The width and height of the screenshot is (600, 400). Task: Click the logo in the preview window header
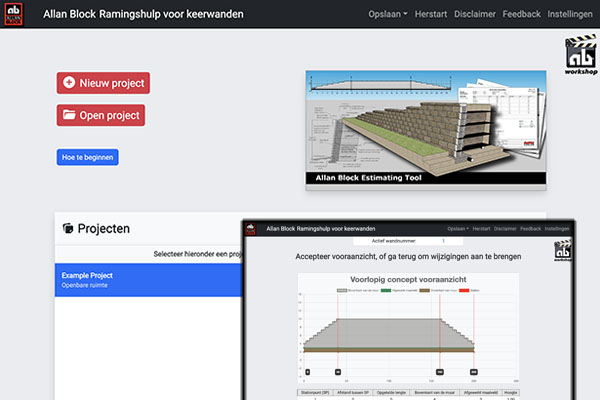point(251,229)
